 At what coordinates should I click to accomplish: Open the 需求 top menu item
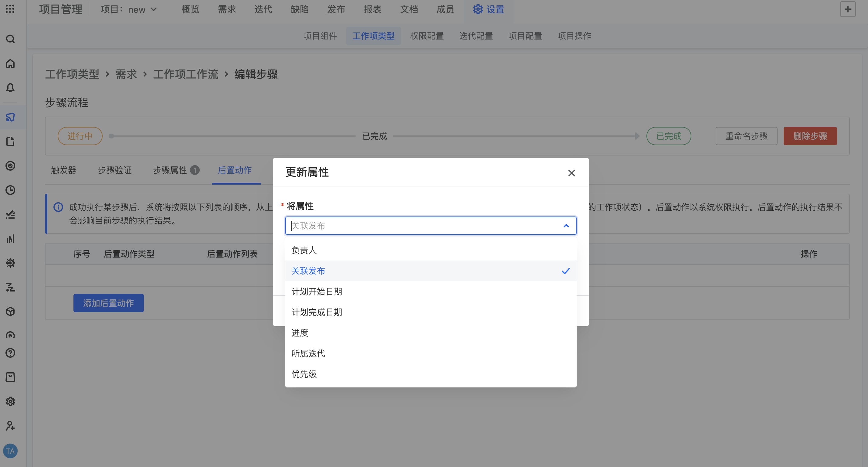coord(226,9)
